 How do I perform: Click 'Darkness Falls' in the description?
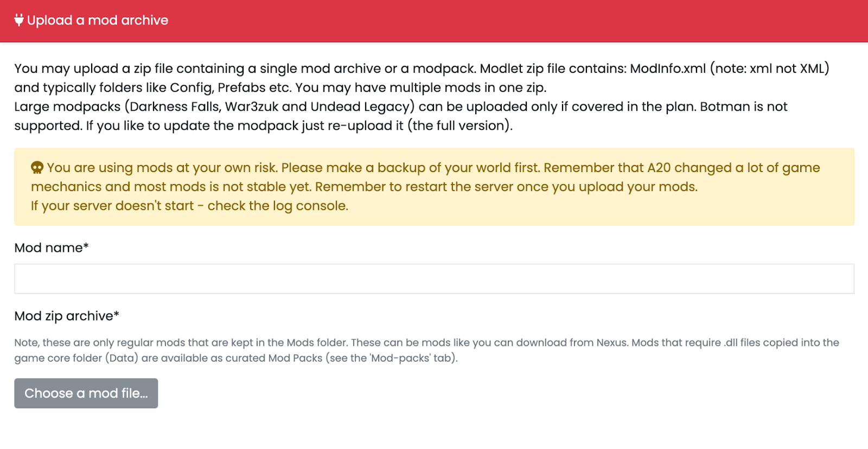[173, 106]
